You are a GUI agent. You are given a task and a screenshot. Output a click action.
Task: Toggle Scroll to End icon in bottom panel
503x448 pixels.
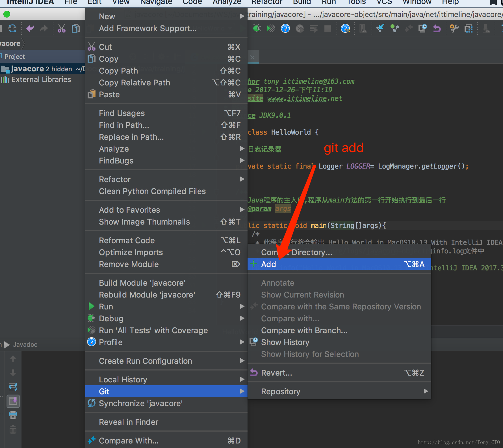(x=13, y=401)
